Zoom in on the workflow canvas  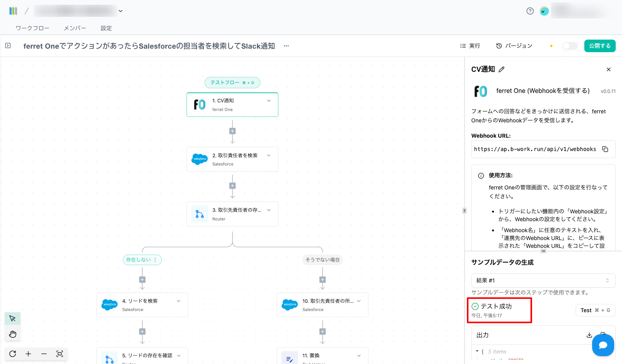pyautogui.click(x=28, y=354)
